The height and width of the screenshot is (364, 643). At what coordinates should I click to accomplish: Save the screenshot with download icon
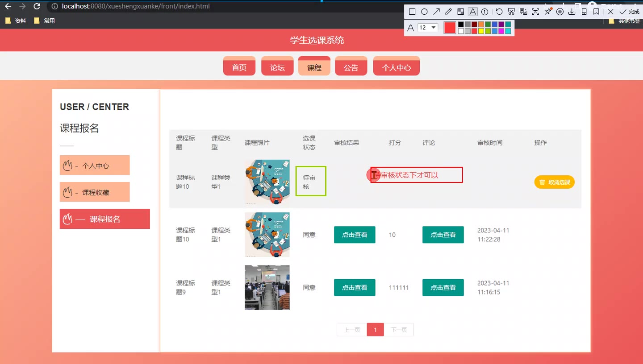click(572, 12)
